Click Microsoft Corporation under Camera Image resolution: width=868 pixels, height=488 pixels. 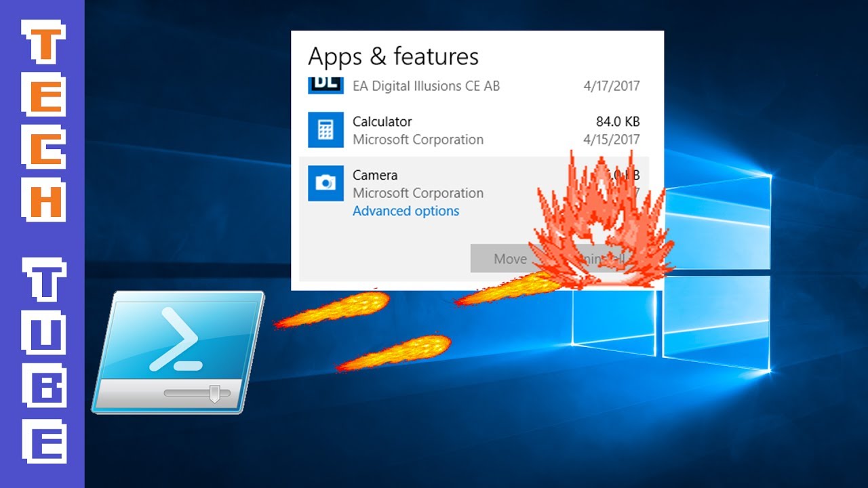pyautogui.click(x=418, y=193)
